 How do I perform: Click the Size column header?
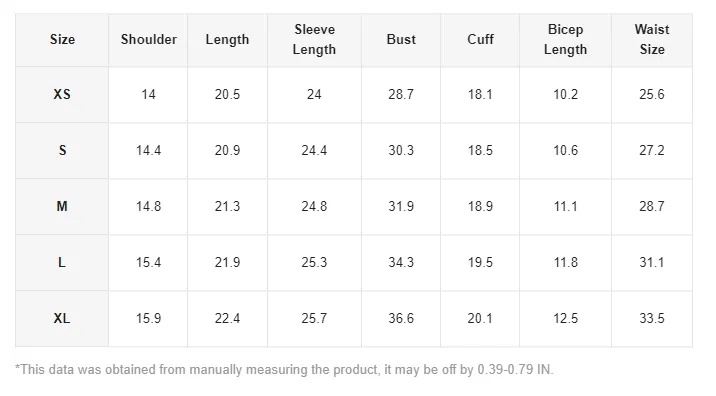click(62, 40)
